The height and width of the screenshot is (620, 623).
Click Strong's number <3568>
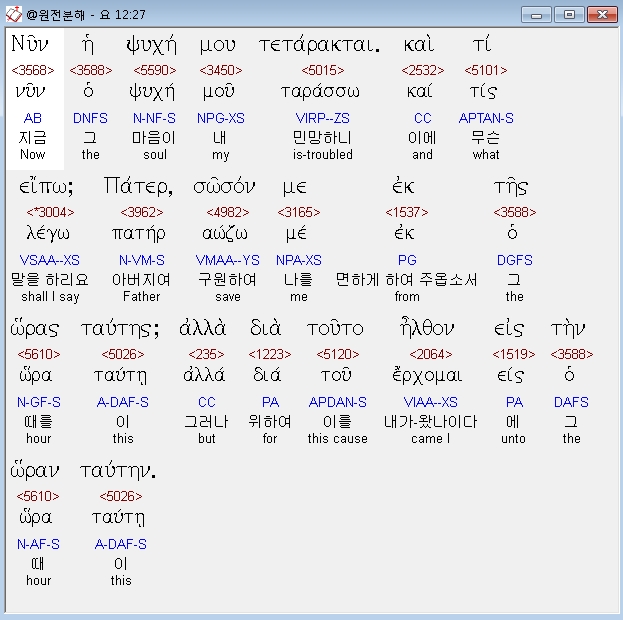tap(33, 70)
